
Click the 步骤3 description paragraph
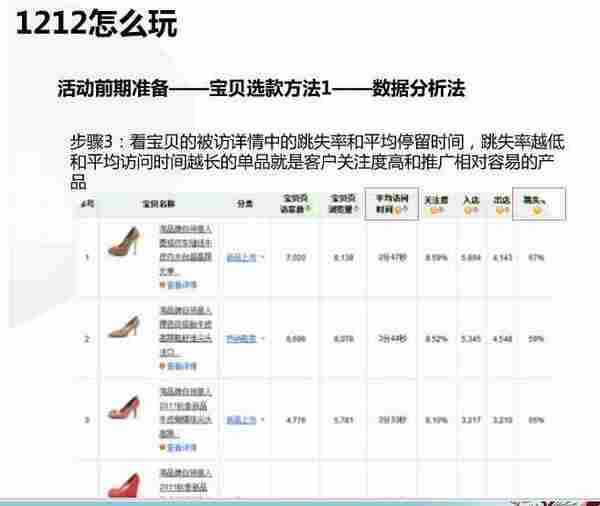tap(317, 162)
